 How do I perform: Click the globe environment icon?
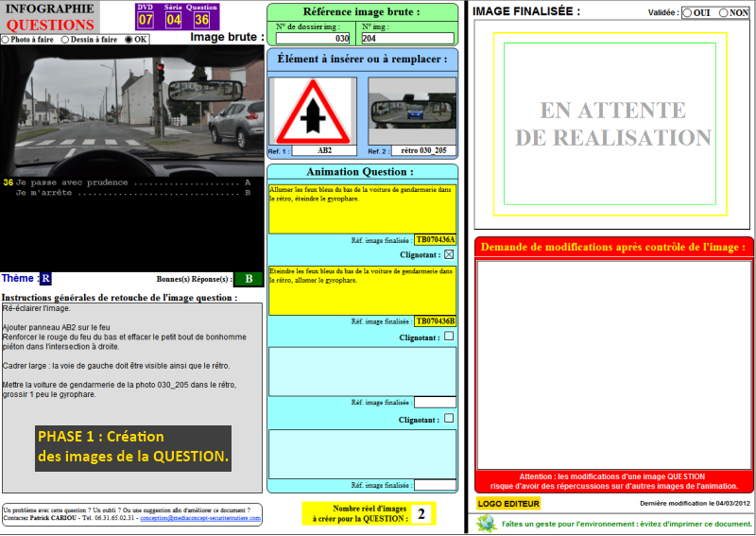pos(486,524)
